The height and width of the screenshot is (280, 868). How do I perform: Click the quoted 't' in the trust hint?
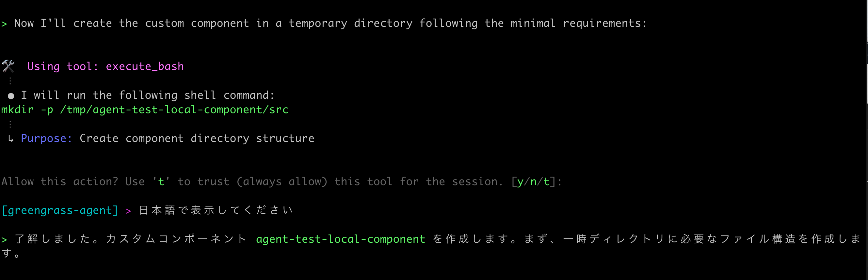tap(161, 182)
